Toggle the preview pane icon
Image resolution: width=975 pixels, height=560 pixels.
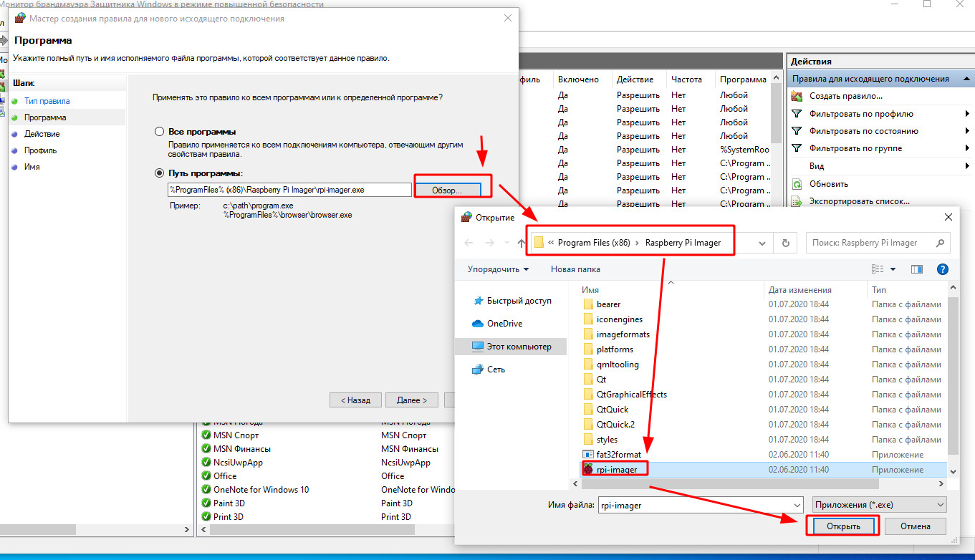pos(916,269)
